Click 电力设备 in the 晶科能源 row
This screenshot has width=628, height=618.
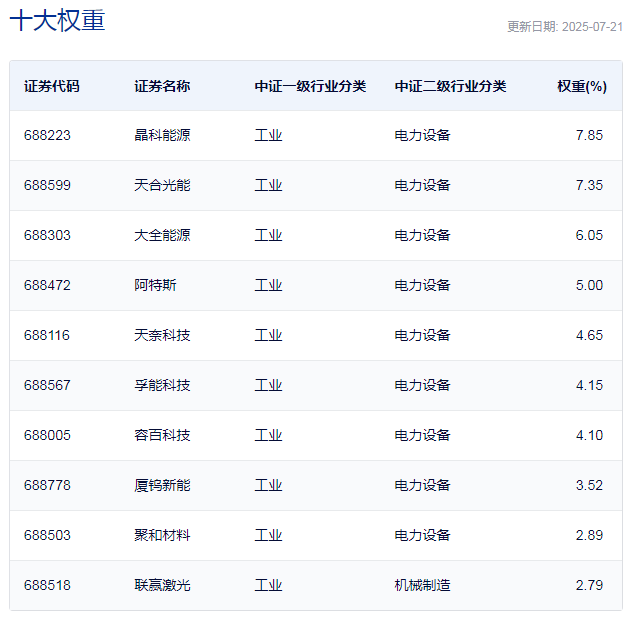[422, 135]
